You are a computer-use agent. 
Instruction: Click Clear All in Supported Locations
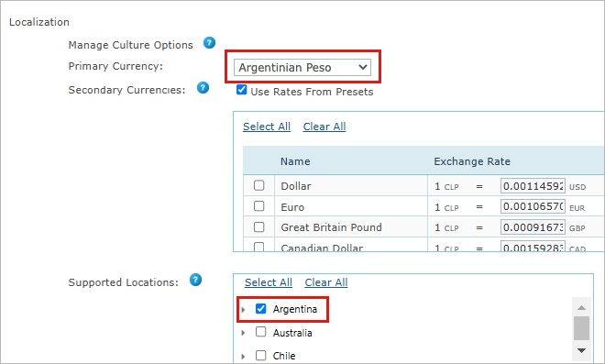326,282
